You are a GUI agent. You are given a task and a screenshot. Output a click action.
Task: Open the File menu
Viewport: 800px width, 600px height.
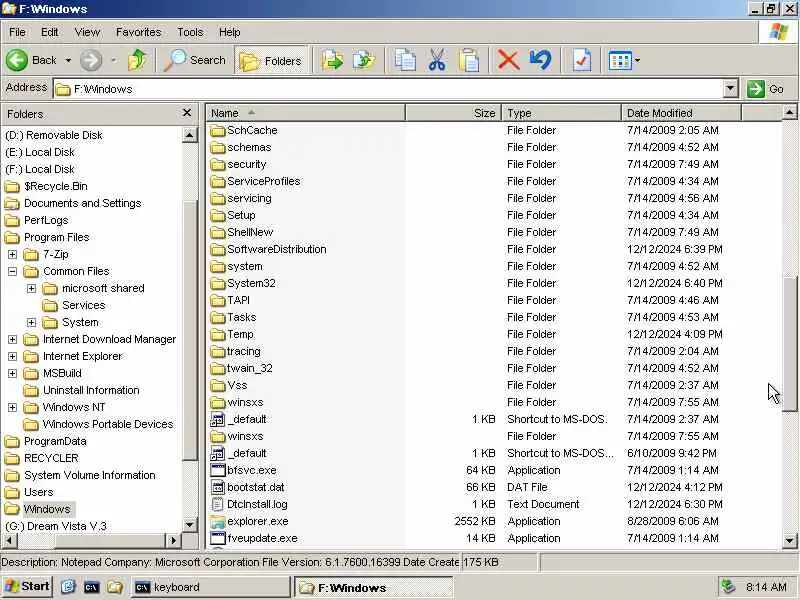(x=17, y=32)
